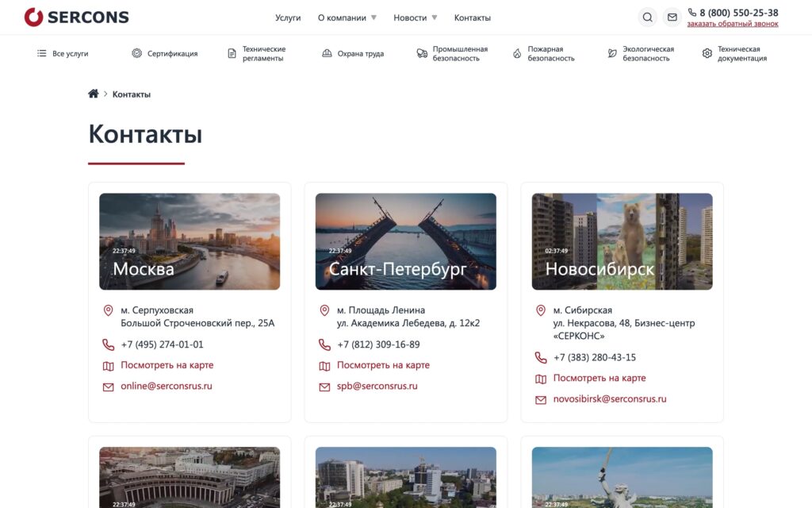Click the м. Серпуховская metro text
The image size is (812, 508).
coord(157,310)
